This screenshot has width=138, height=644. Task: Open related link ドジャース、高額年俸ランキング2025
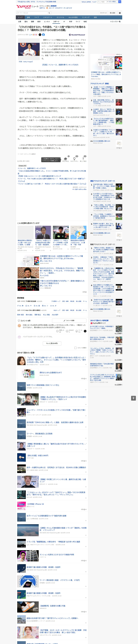[32, 169]
